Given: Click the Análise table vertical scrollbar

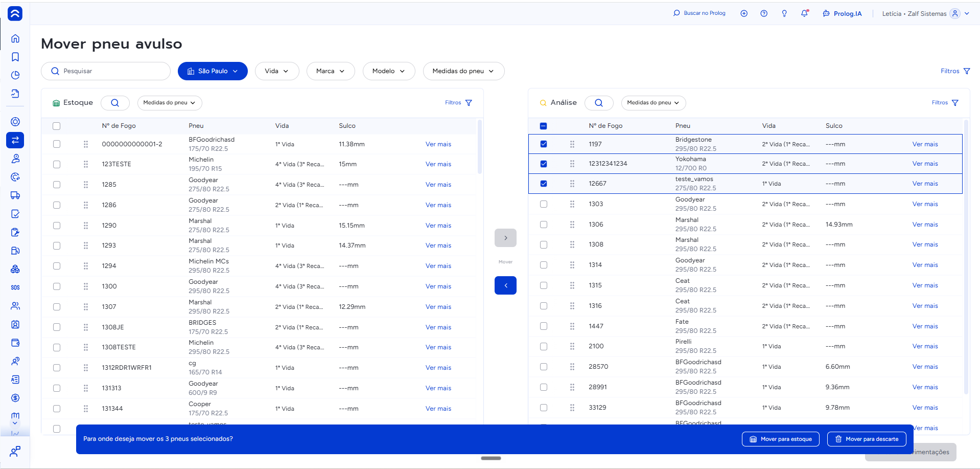Looking at the screenshot, I should (x=966, y=256).
